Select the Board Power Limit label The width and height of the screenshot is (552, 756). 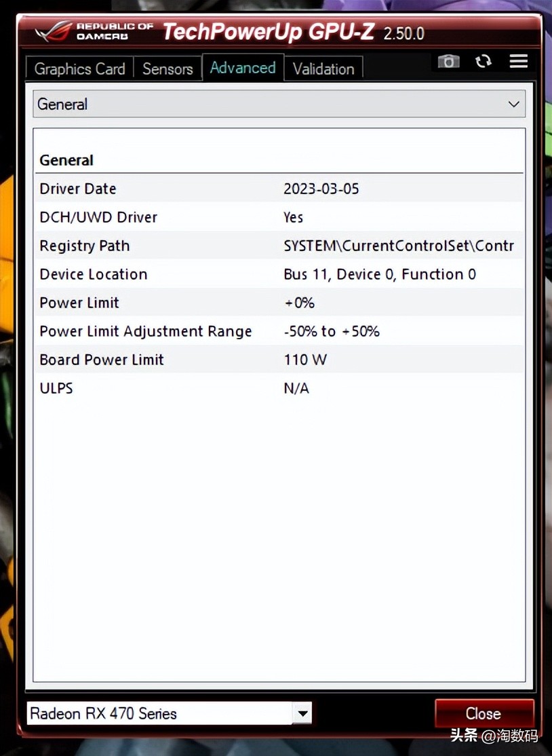(102, 360)
